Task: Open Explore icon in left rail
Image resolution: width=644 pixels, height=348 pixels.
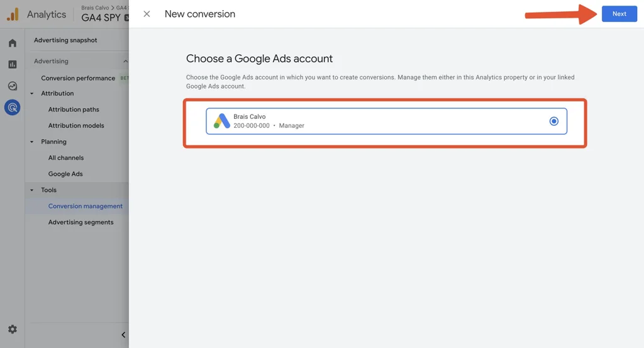Action: (x=13, y=86)
